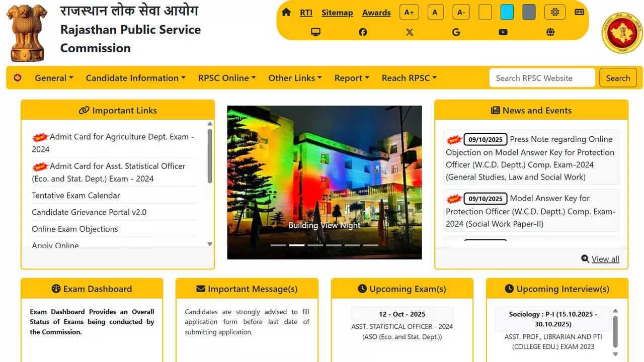The width and height of the screenshot is (644, 362).
Task: Select the cyan color theme swatch
Action: point(507,12)
